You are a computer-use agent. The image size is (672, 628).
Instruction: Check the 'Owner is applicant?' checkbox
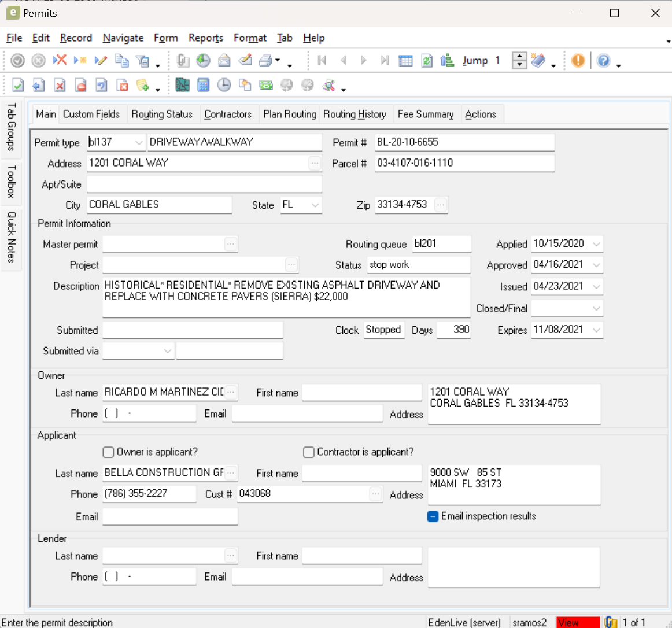[108, 452]
